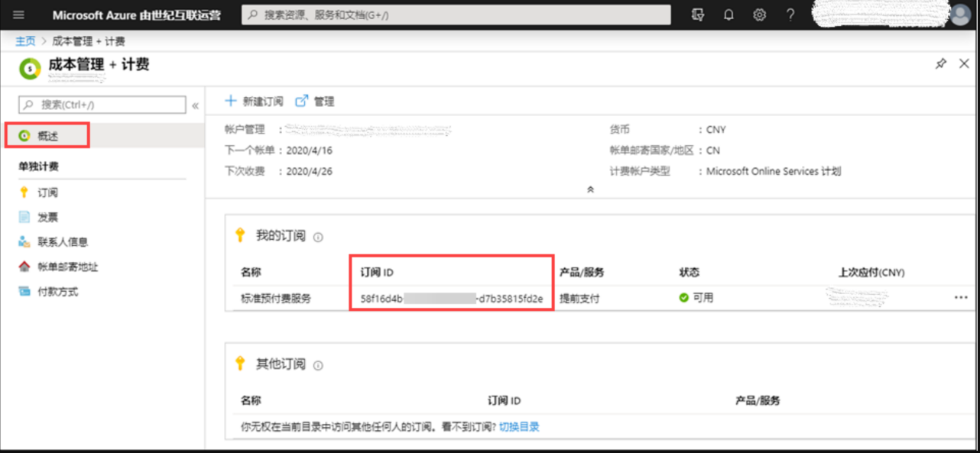The image size is (980, 453).
Task: Collapse the left navigation with double chevron
Action: pyautogui.click(x=195, y=105)
